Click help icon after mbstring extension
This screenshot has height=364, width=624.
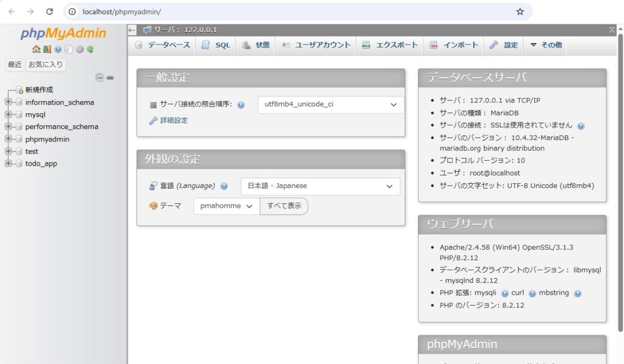point(578,293)
